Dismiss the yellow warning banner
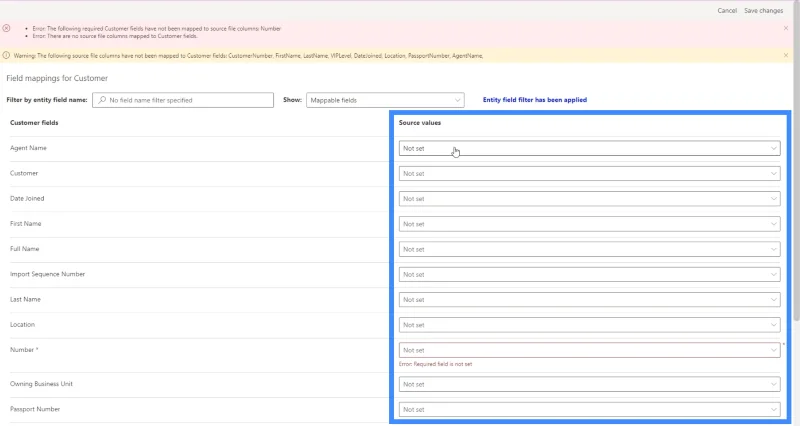 click(786, 55)
